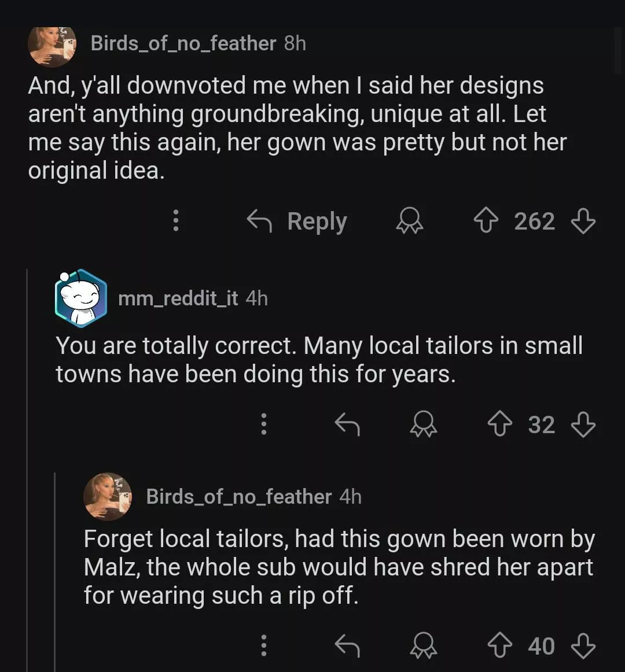
Task: Open three-dot menu on Malz comment
Action: point(264,646)
